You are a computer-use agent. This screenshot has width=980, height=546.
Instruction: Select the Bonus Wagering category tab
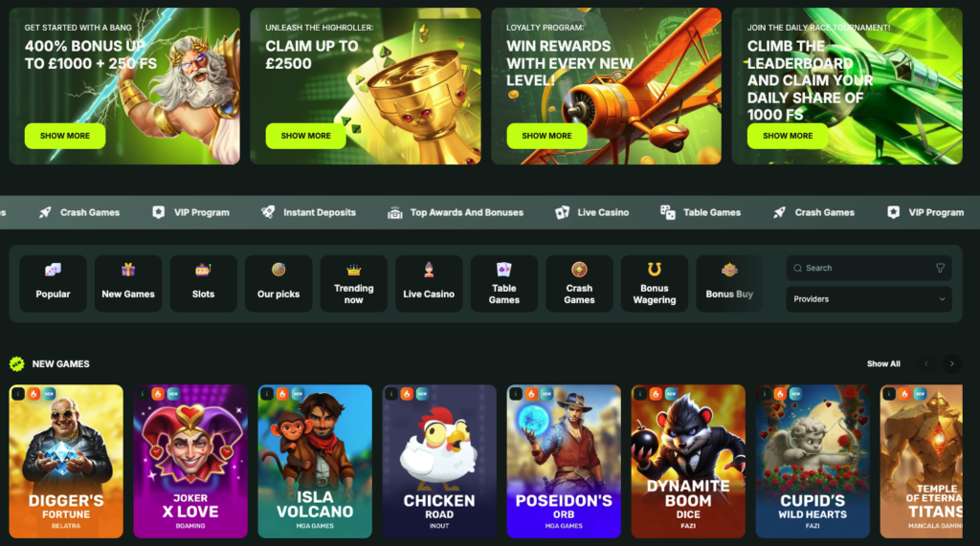(655, 284)
